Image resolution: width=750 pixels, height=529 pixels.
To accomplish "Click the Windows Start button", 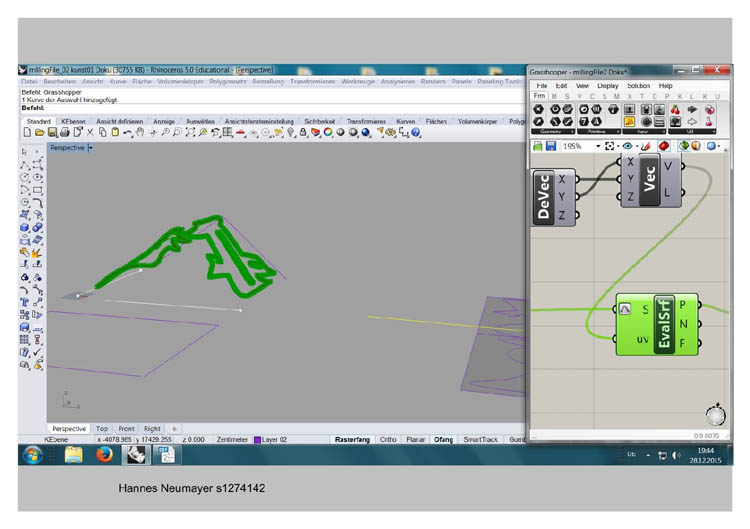I will click(33, 455).
